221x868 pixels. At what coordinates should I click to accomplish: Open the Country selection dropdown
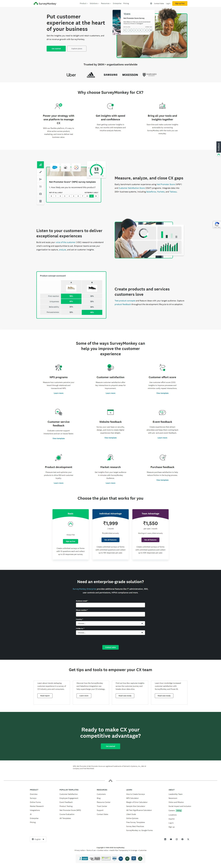110,623
